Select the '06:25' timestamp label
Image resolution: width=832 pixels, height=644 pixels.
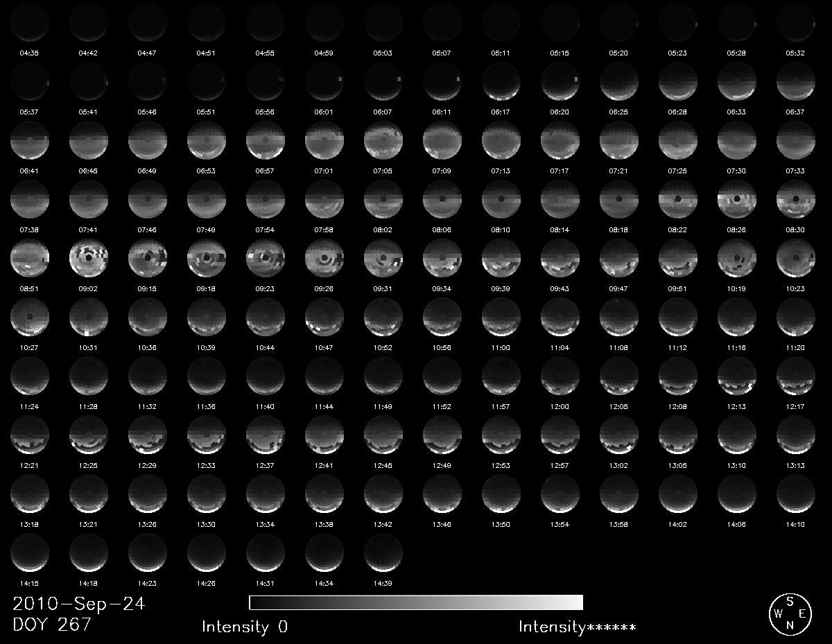(618, 112)
